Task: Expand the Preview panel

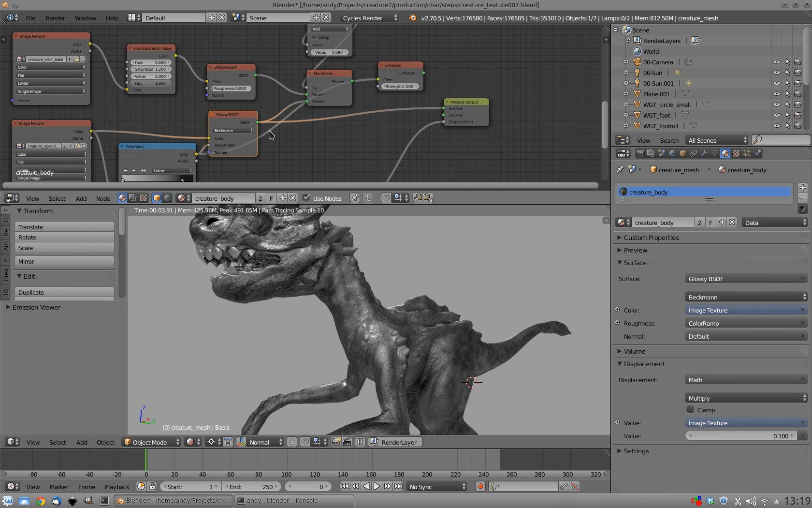Action: pyautogui.click(x=635, y=250)
